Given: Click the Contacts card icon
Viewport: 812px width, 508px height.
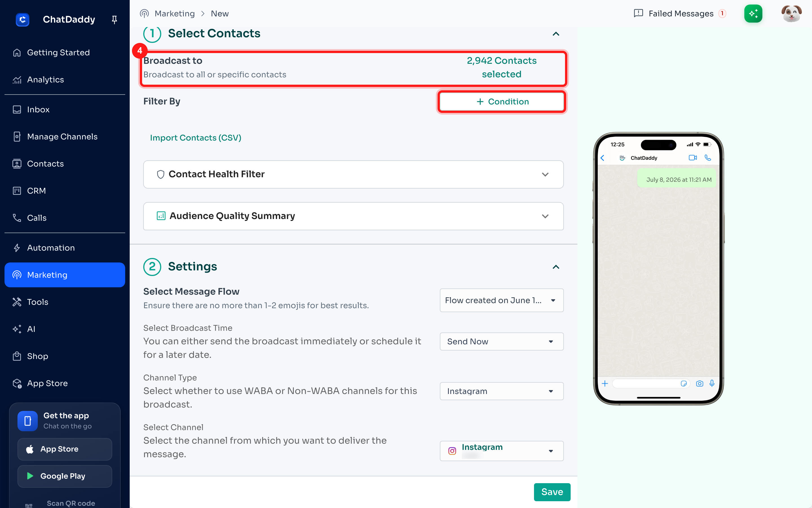Looking at the screenshot, I should [x=17, y=164].
